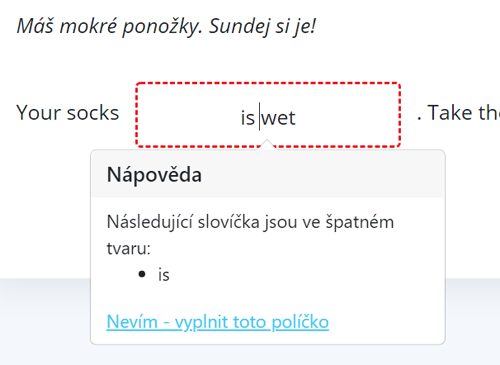Click the italic text "Sundej si je!"

click(262, 27)
